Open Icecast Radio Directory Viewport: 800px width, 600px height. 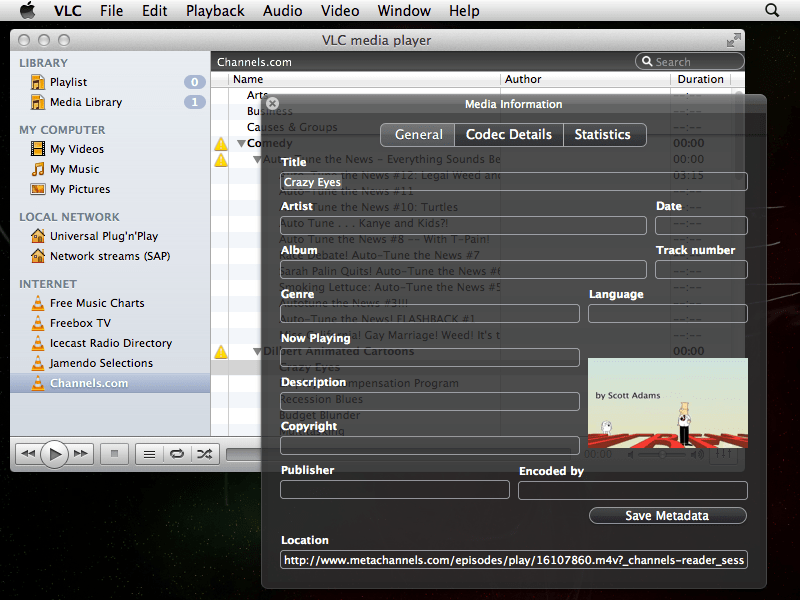[110, 343]
